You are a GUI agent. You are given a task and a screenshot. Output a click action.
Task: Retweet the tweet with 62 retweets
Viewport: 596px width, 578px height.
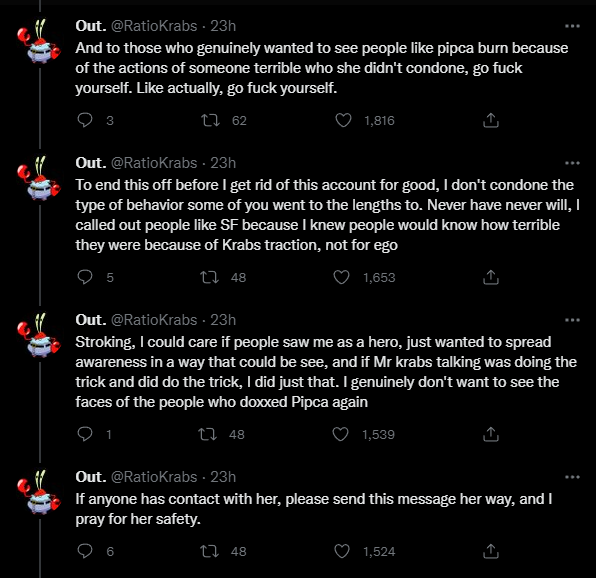point(210,120)
